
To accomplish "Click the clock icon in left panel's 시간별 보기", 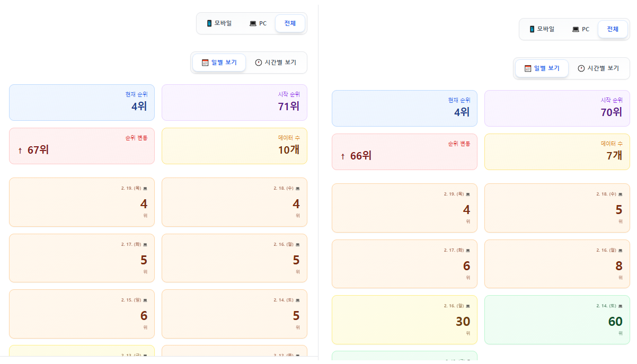I will click(x=259, y=63).
